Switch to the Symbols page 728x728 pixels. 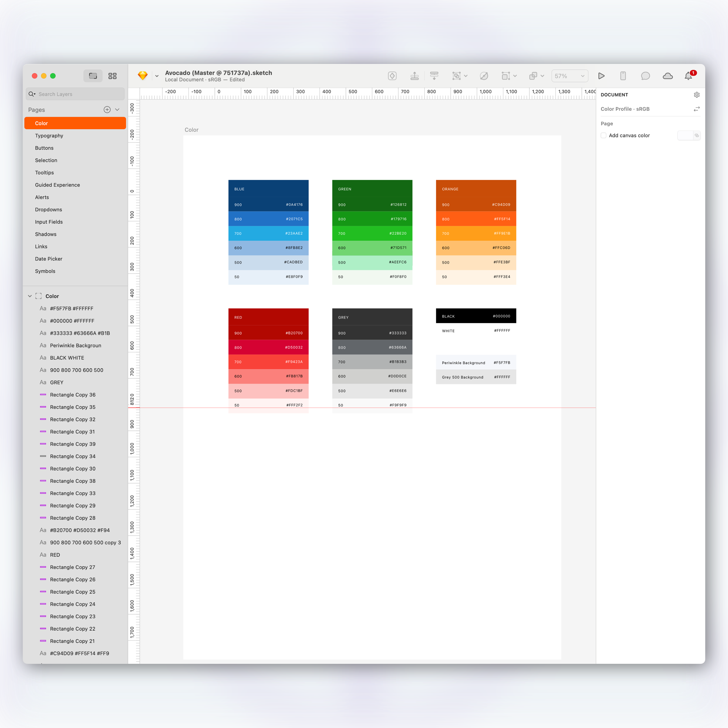point(45,271)
